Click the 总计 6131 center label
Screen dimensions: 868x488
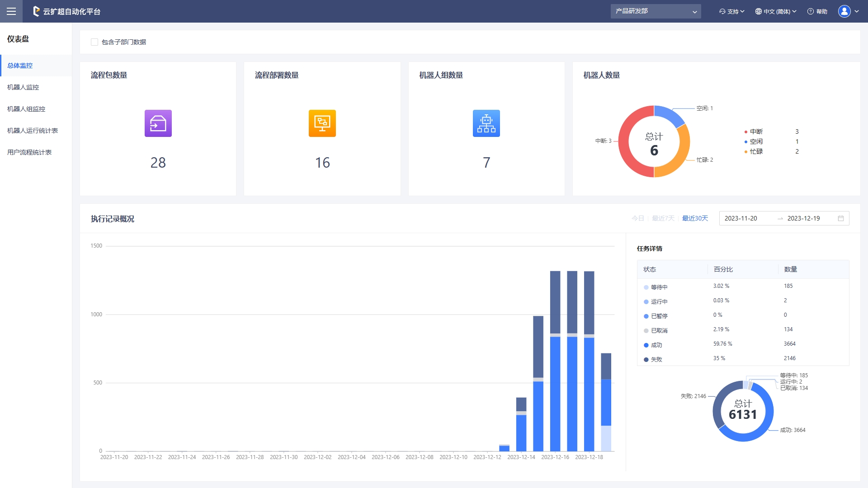pos(743,410)
